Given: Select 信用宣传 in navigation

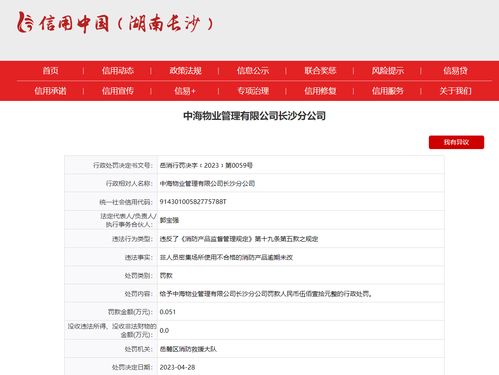Looking at the screenshot, I should point(118,91).
